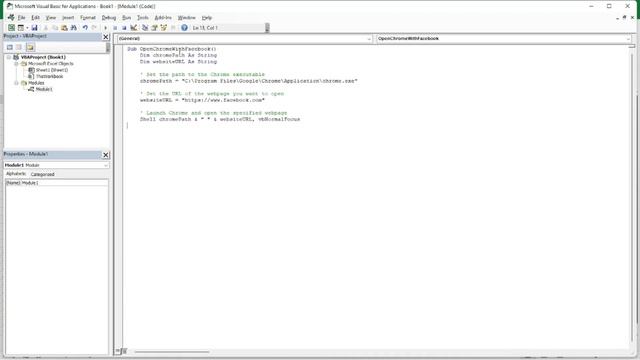The image size is (640, 360).
Task: Open the Object Browser toolbar icon
Action: 164,28
